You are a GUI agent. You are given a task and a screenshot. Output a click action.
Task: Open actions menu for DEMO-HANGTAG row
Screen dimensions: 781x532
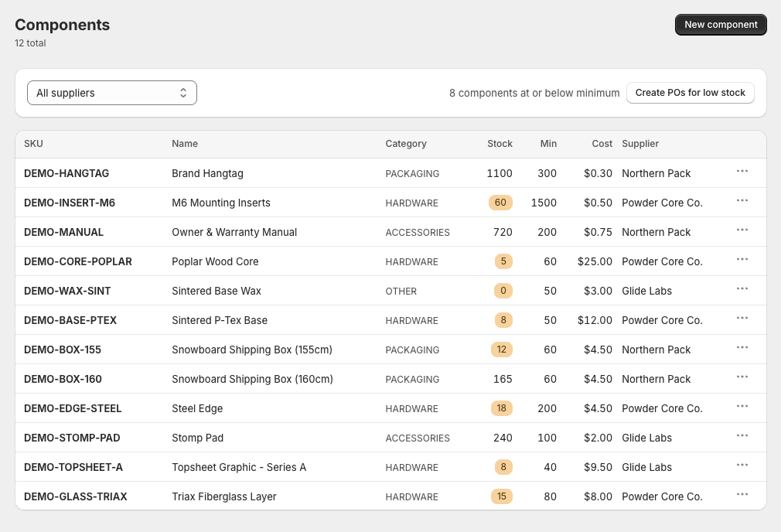pos(742,172)
